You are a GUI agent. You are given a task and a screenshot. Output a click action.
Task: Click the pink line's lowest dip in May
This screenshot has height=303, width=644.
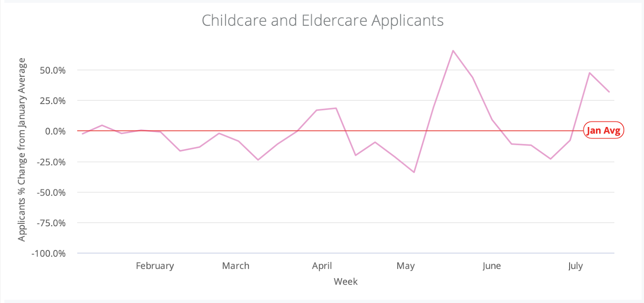pyautogui.click(x=414, y=172)
